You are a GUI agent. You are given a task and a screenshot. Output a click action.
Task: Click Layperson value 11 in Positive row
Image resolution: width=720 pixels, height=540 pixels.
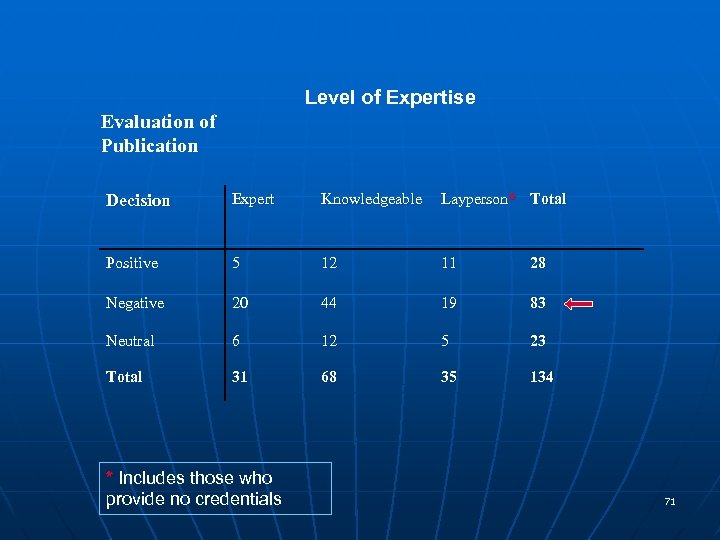(449, 263)
